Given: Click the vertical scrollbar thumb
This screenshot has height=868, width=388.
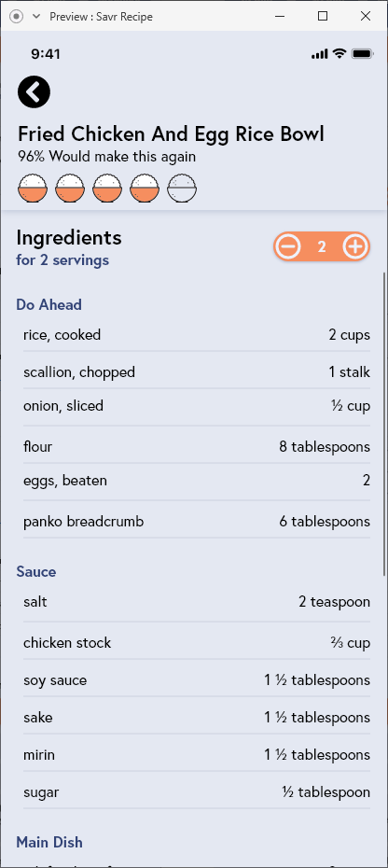Looking at the screenshot, I should click(384, 424).
